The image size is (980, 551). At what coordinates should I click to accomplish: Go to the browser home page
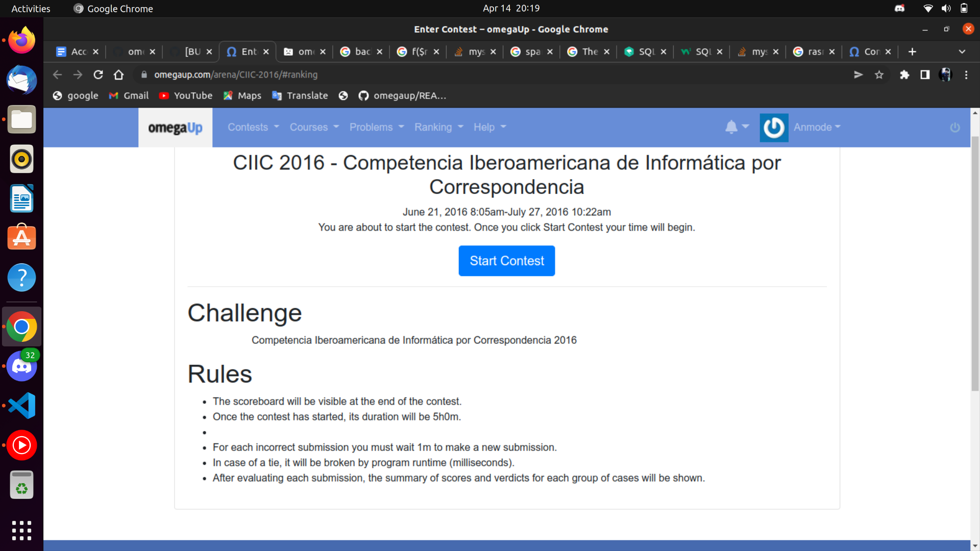coord(118,75)
